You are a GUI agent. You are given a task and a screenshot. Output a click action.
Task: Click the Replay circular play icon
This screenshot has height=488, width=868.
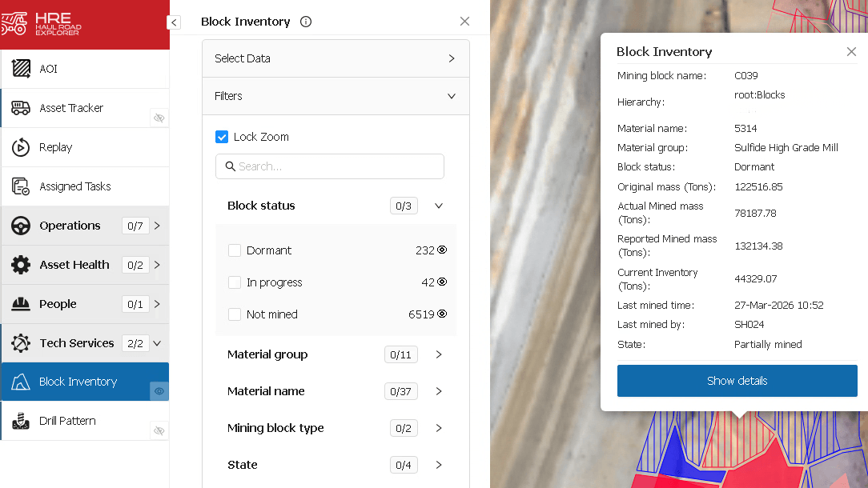click(x=21, y=147)
